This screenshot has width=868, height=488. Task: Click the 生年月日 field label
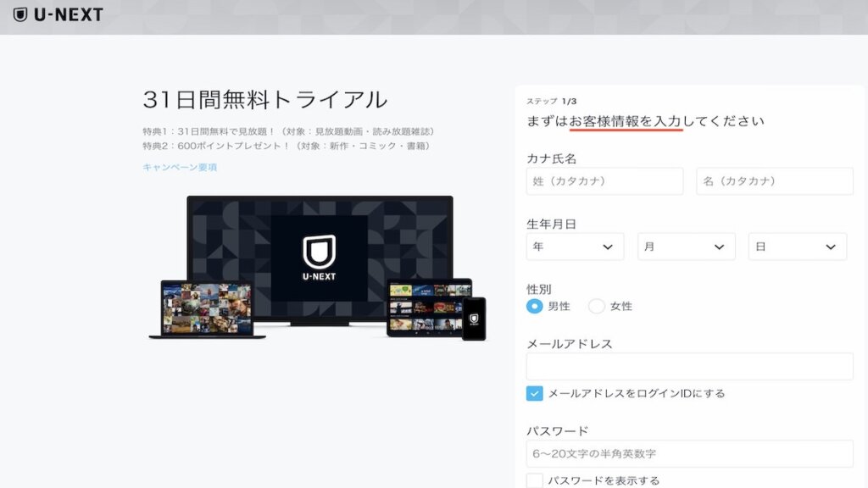(x=551, y=224)
